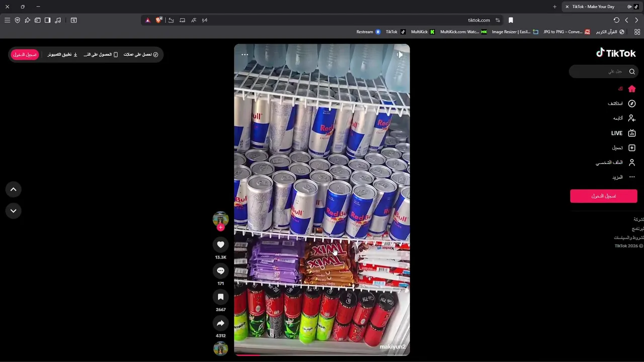Go forward using the right chevron
The height and width of the screenshot is (362, 644).
click(636, 20)
